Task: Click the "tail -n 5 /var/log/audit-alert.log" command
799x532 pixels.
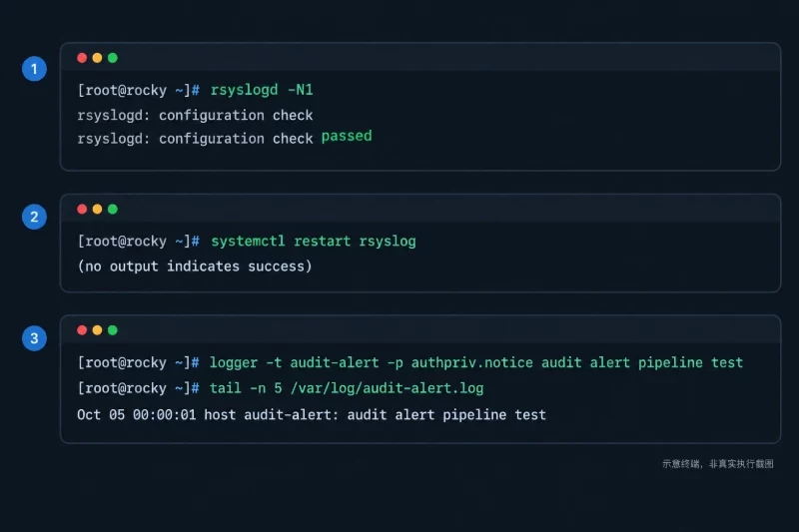Action: point(347,388)
